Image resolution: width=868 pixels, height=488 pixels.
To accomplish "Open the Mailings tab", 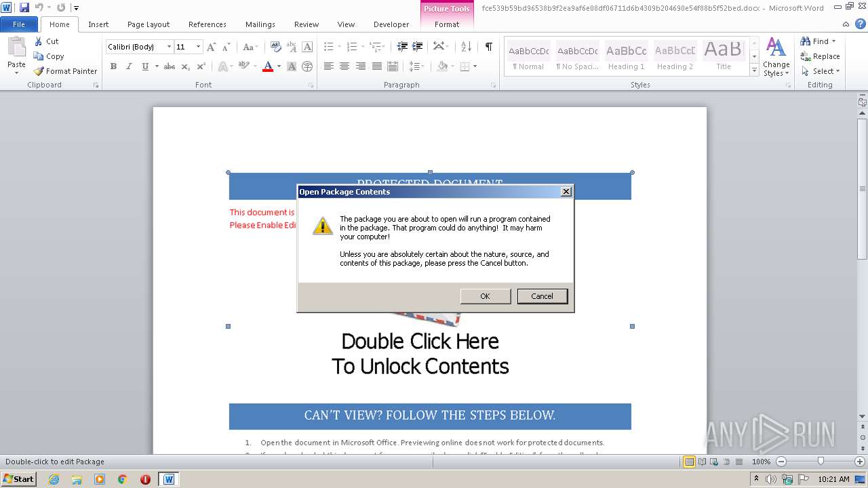I will (x=260, y=24).
